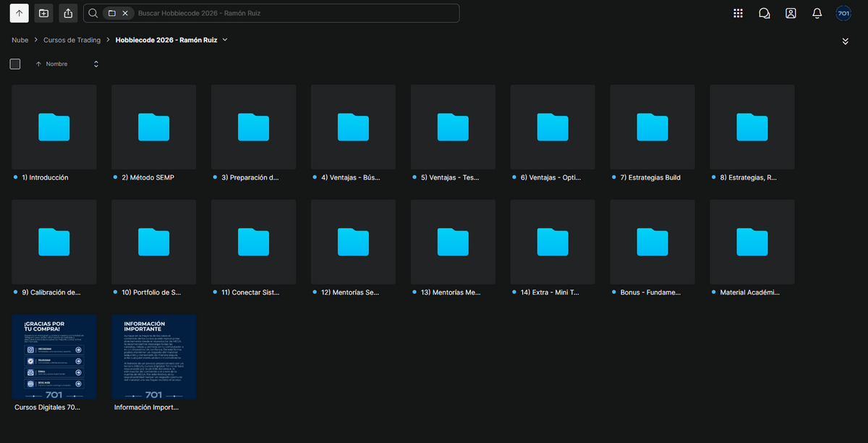
Task: Click the magnifying glass search icon
Action: click(x=93, y=13)
